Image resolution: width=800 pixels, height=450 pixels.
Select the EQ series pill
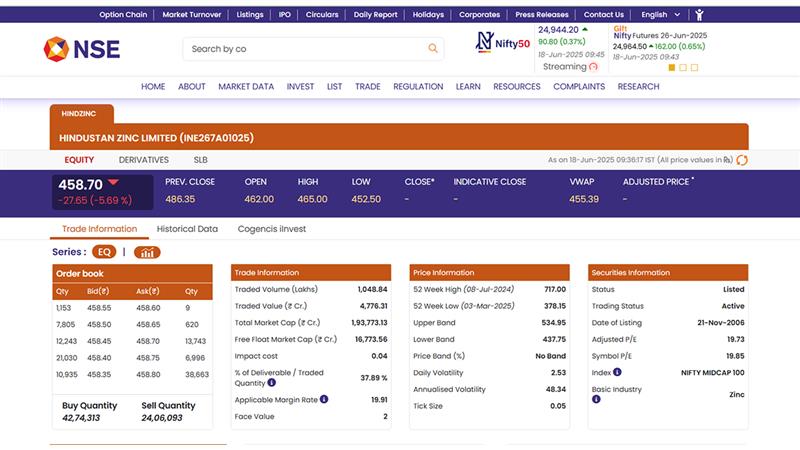(105, 252)
